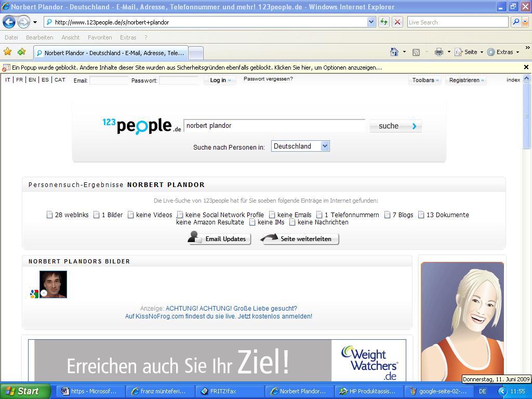Image resolution: width=532 pixels, height=399 pixels.
Task: Open the Extras gear toolbar menu
Action: [x=503, y=52]
